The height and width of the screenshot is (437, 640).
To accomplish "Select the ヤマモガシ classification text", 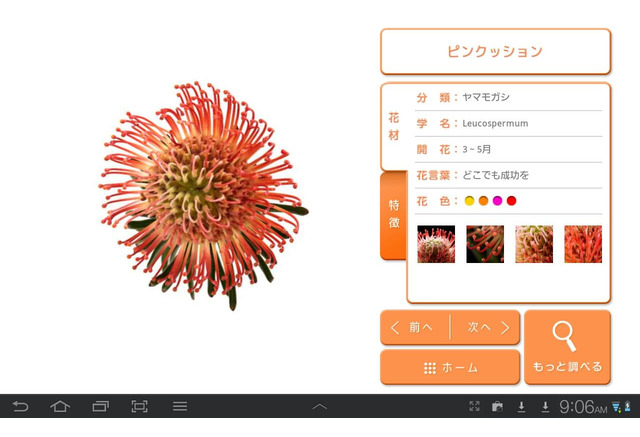I will [486, 97].
